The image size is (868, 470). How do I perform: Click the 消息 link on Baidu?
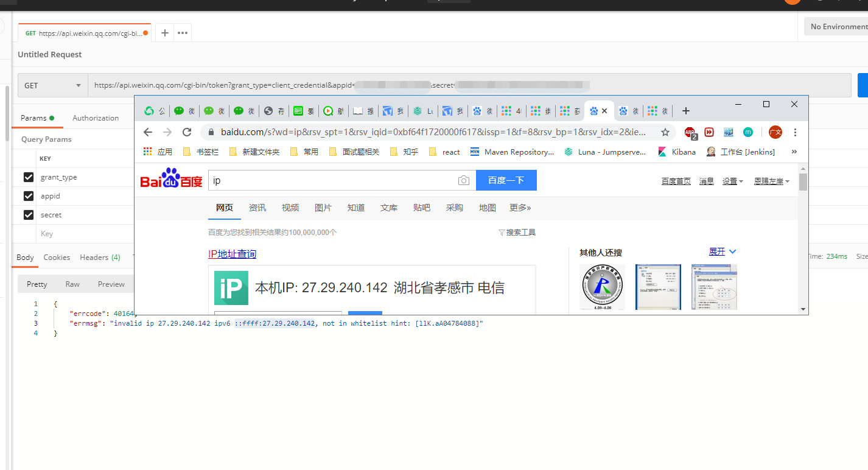pos(706,181)
